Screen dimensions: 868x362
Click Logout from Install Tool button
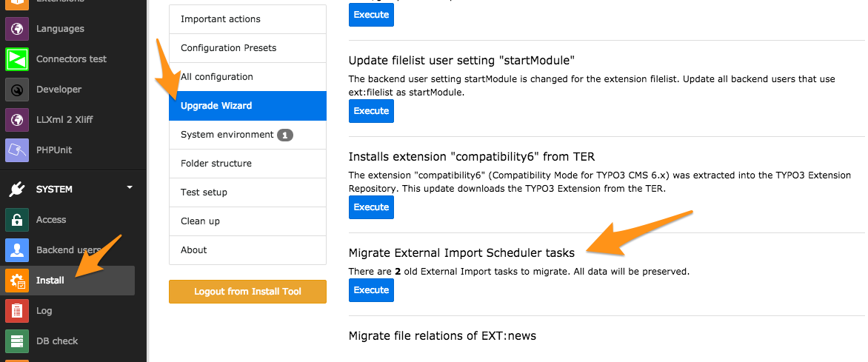(x=247, y=292)
